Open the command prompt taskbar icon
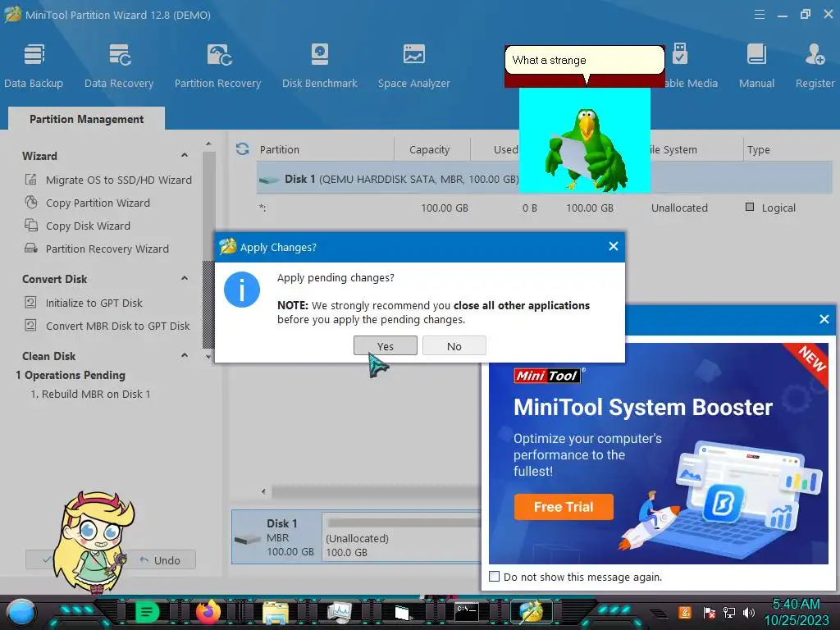840x630 pixels. tap(466, 612)
